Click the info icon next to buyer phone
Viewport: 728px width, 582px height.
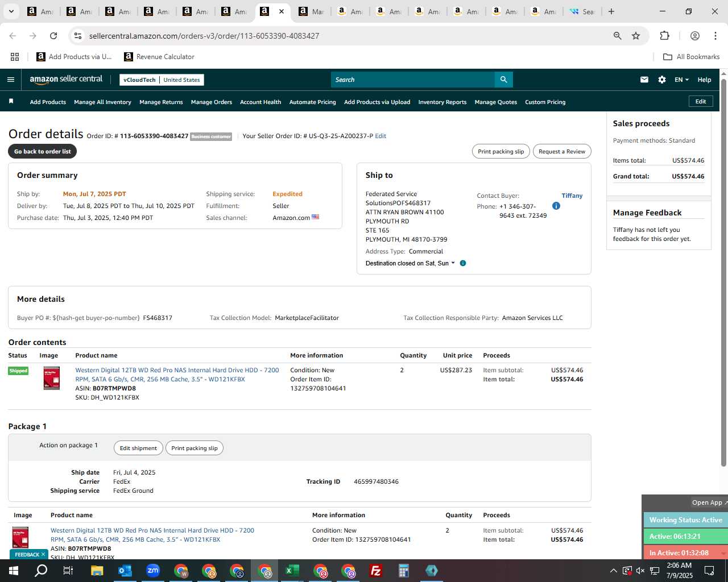coord(556,206)
